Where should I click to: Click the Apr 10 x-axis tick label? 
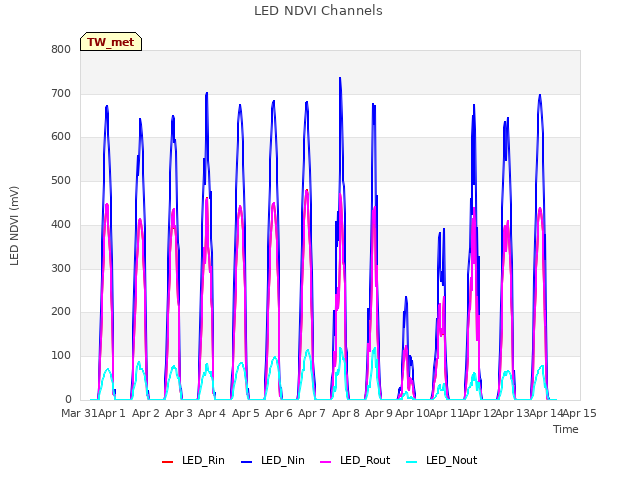click(412, 413)
